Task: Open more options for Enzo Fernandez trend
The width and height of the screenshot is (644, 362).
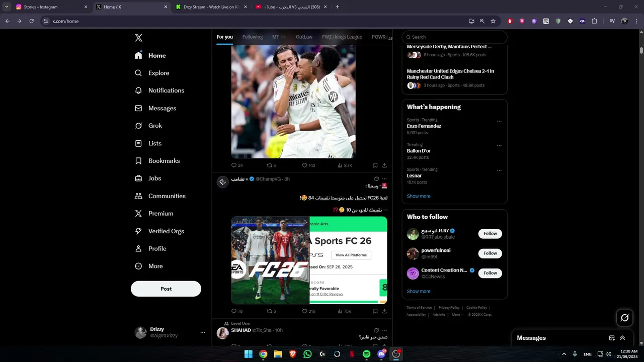Action: tap(499, 121)
